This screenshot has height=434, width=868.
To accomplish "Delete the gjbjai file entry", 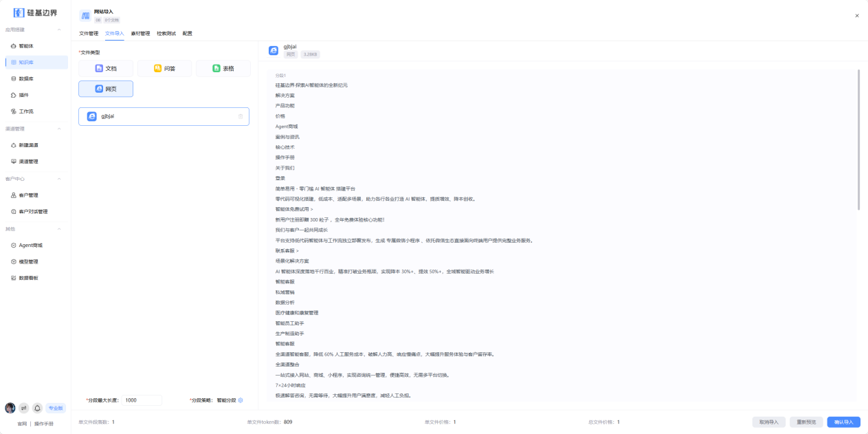I will click(x=241, y=117).
